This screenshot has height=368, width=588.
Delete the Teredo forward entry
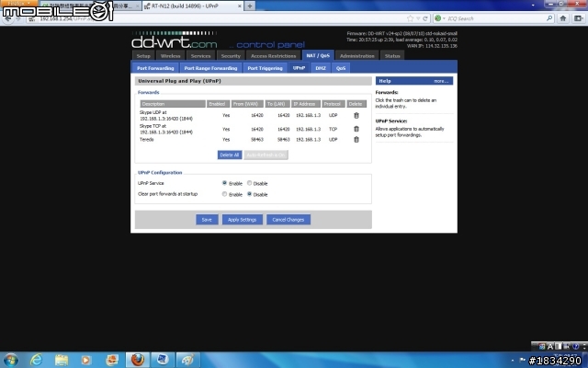356,139
